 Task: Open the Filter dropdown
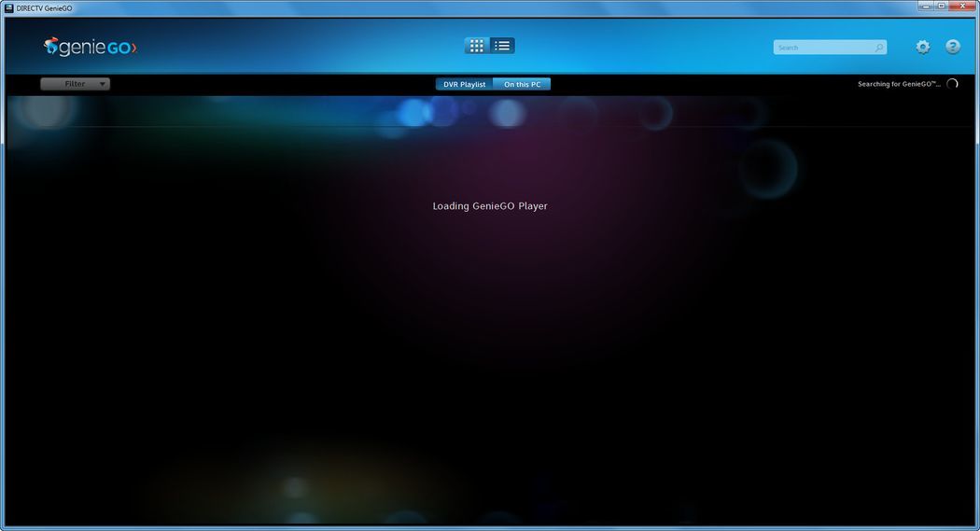75,84
